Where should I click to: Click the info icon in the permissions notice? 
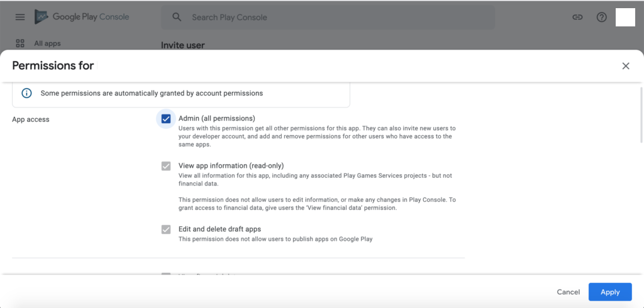(26, 93)
